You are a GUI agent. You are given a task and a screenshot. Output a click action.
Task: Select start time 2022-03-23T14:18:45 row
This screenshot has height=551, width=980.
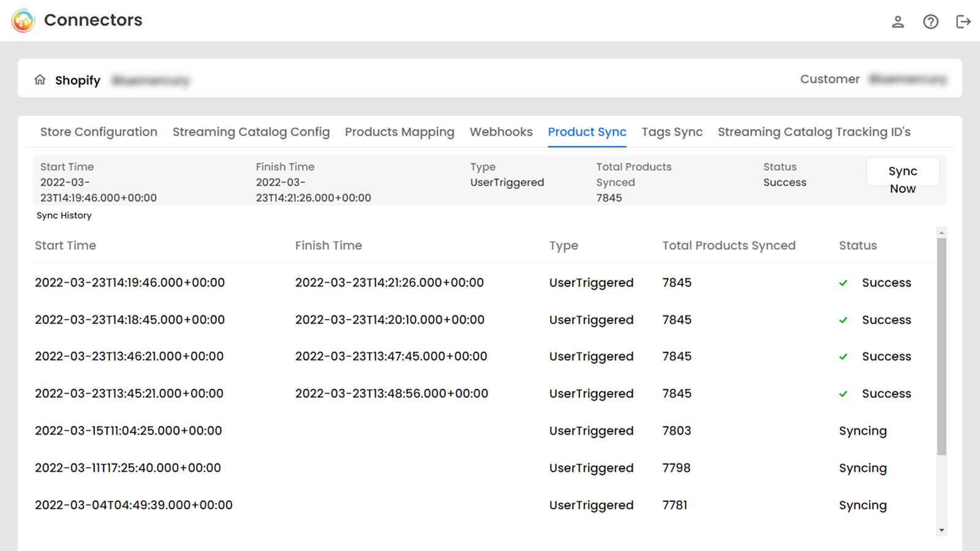coord(130,320)
